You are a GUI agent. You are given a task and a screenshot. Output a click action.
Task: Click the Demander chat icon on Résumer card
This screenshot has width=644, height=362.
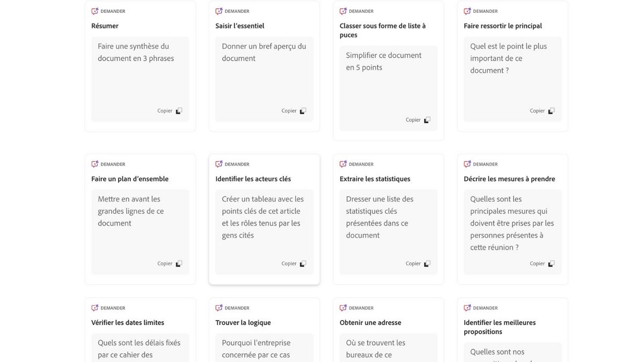click(x=95, y=11)
